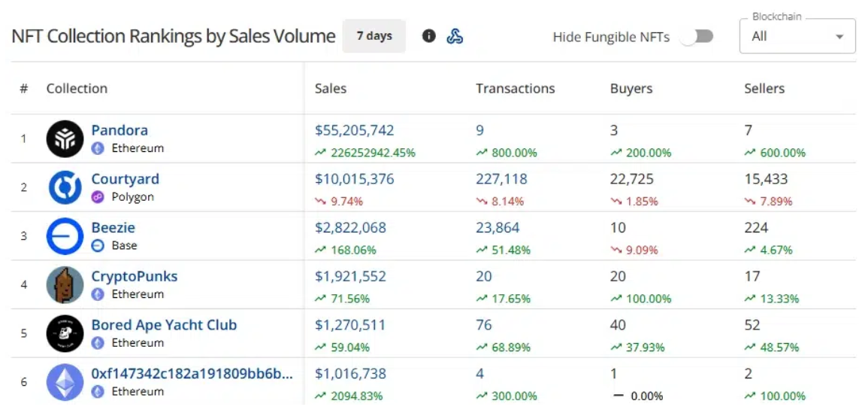
Task: Click the Base chain icon under Beezie
Action: pos(98,246)
